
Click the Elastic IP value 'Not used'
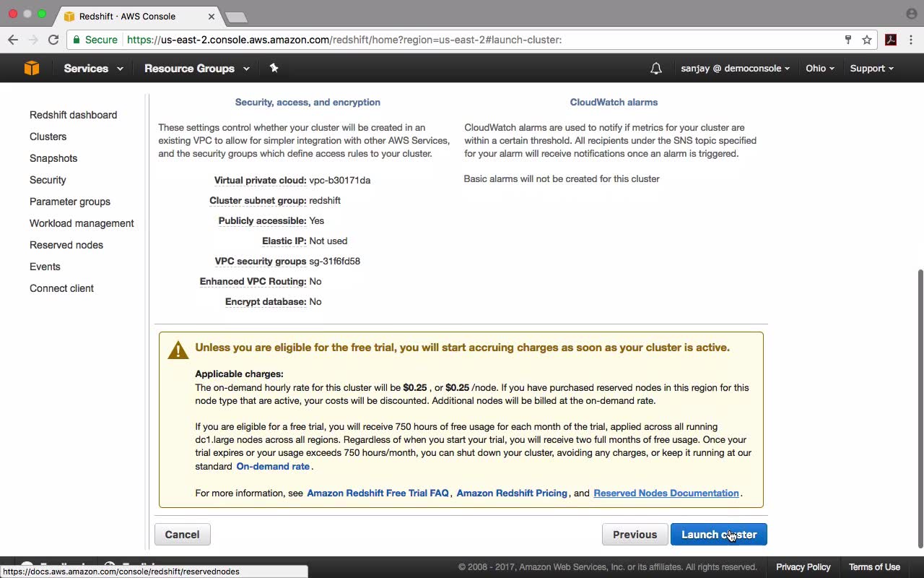click(328, 241)
